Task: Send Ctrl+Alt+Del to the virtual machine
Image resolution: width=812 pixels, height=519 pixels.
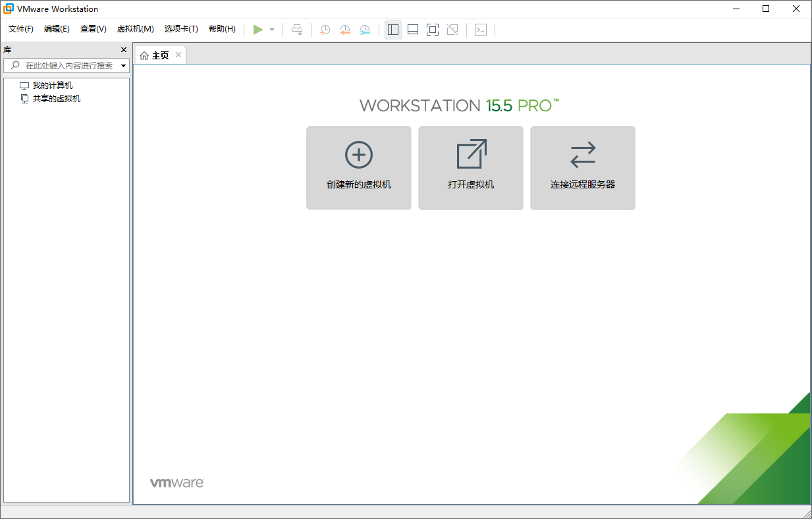Action: coord(297,29)
